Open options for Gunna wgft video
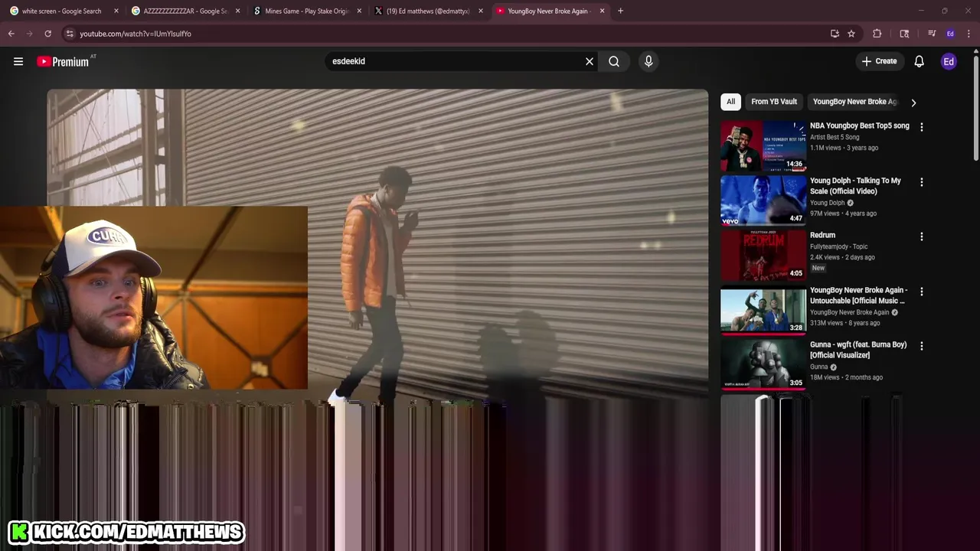Image resolution: width=980 pixels, height=551 pixels. click(921, 346)
